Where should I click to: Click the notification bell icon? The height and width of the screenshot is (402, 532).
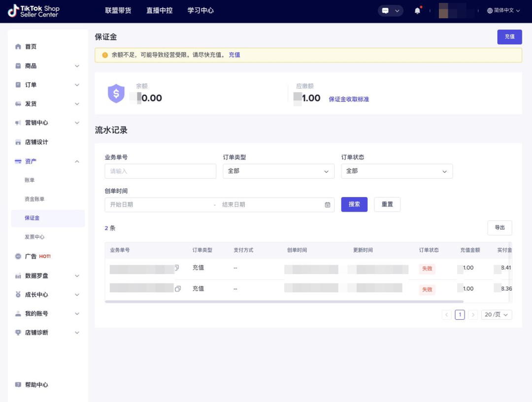pyautogui.click(x=417, y=10)
